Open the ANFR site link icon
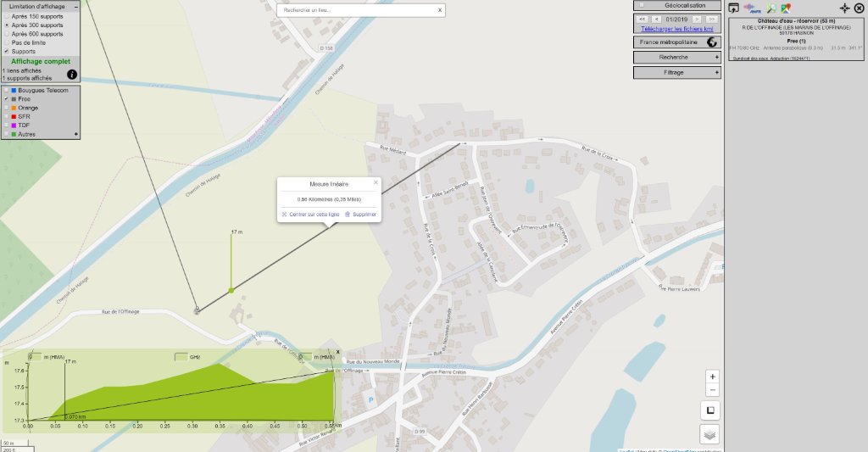Viewport: 868px width, 452px height. 752,8
